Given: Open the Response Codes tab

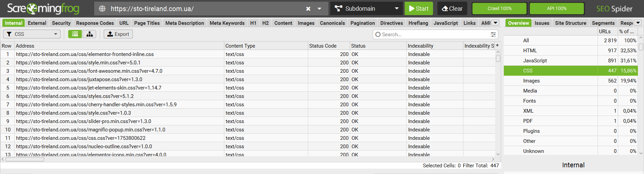Looking at the screenshot, I should coord(95,23).
